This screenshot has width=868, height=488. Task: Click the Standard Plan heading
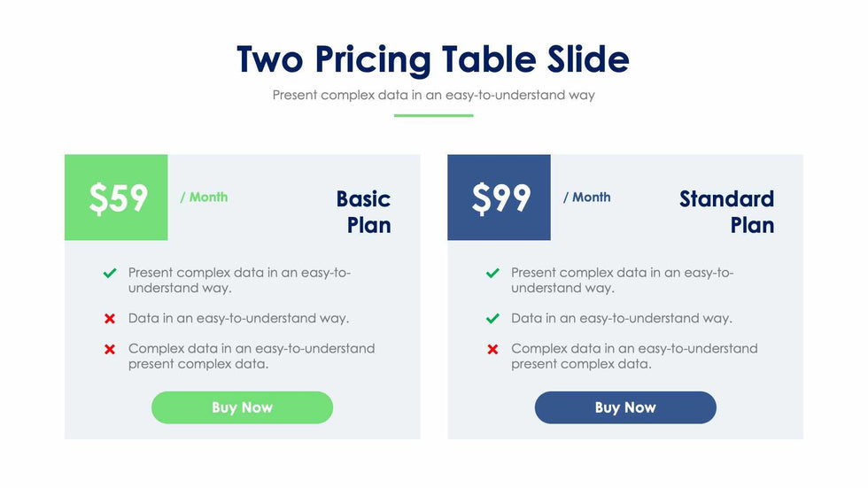point(727,212)
